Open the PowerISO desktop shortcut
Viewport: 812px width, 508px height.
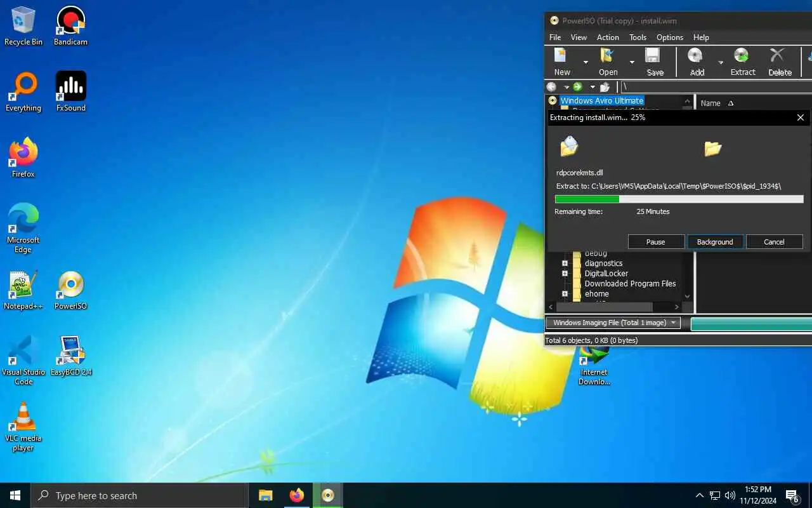click(x=70, y=290)
